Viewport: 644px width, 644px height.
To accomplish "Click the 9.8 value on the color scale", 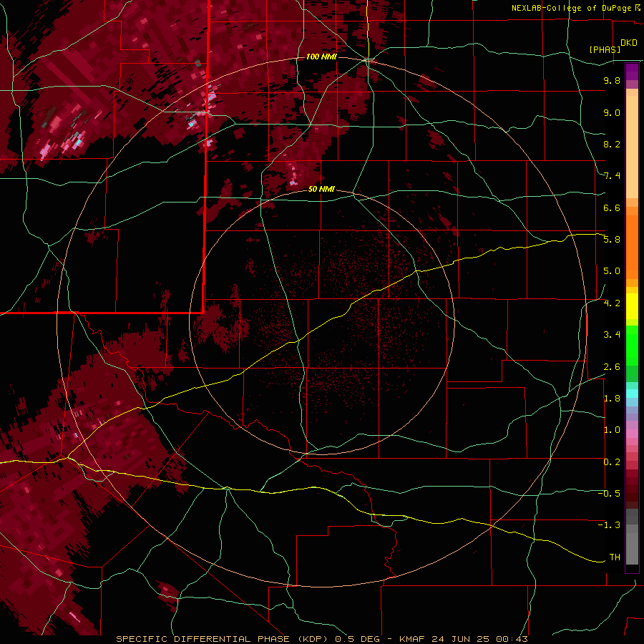I will [612, 80].
